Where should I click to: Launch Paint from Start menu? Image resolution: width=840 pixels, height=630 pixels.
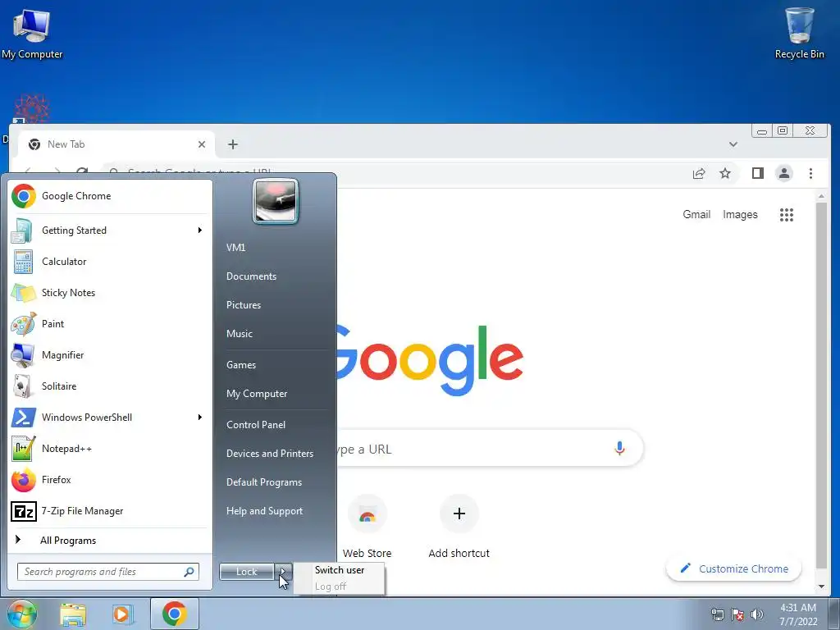click(x=109, y=323)
